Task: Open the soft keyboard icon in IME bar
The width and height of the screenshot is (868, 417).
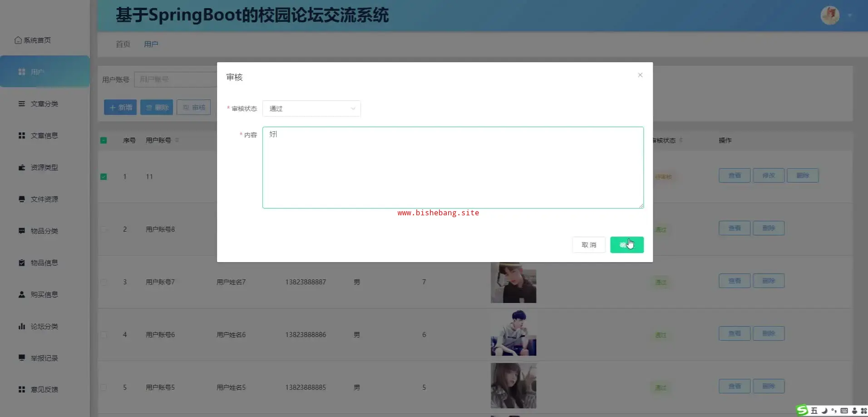Action: (x=844, y=411)
